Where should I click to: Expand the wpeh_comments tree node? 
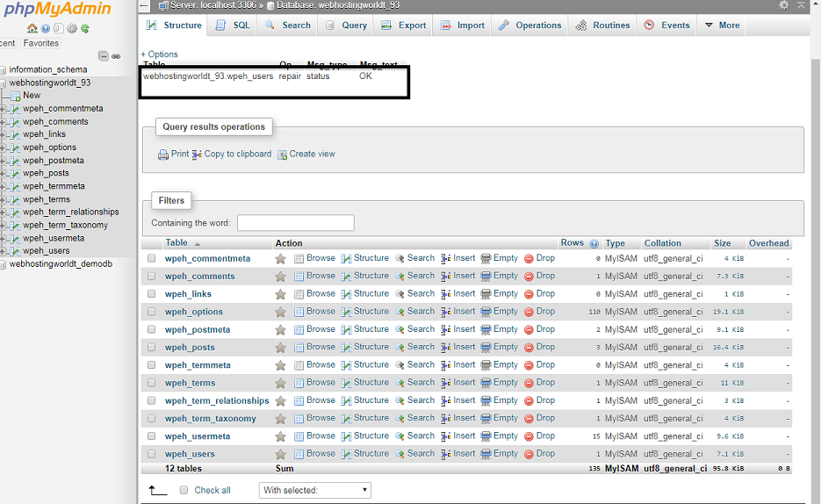[4, 122]
